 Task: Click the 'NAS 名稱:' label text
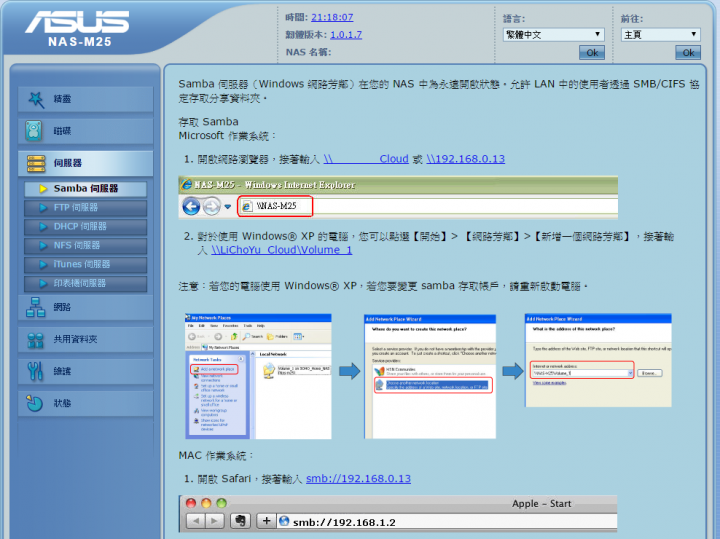pyautogui.click(x=308, y=52)
